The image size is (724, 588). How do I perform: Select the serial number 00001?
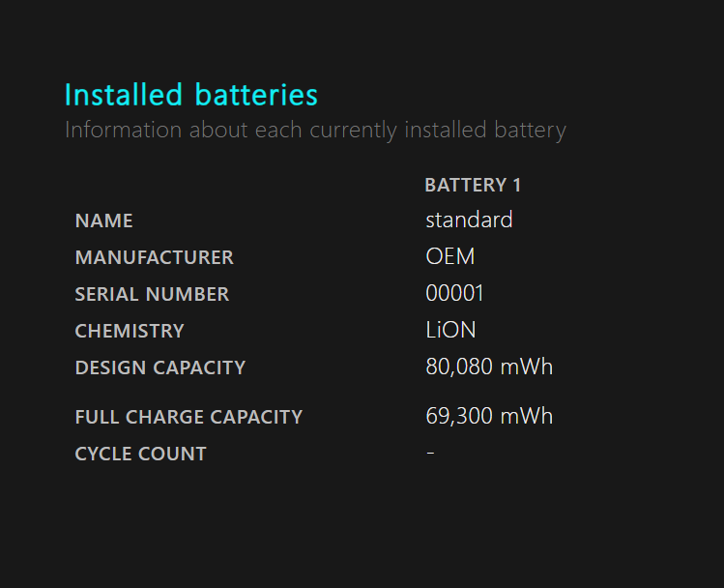point(454,293)
